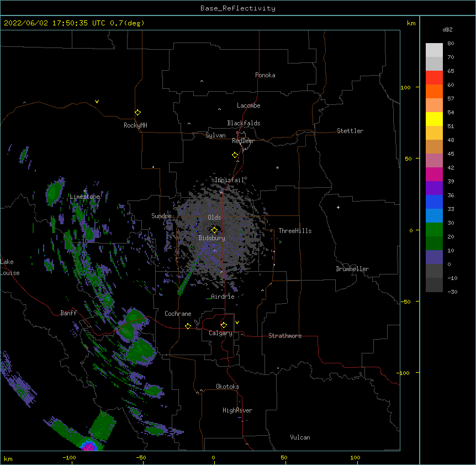The height and width of the screenshot is (465, 476).
Task: Click the Vulcan town label
Action: point(300,437)
